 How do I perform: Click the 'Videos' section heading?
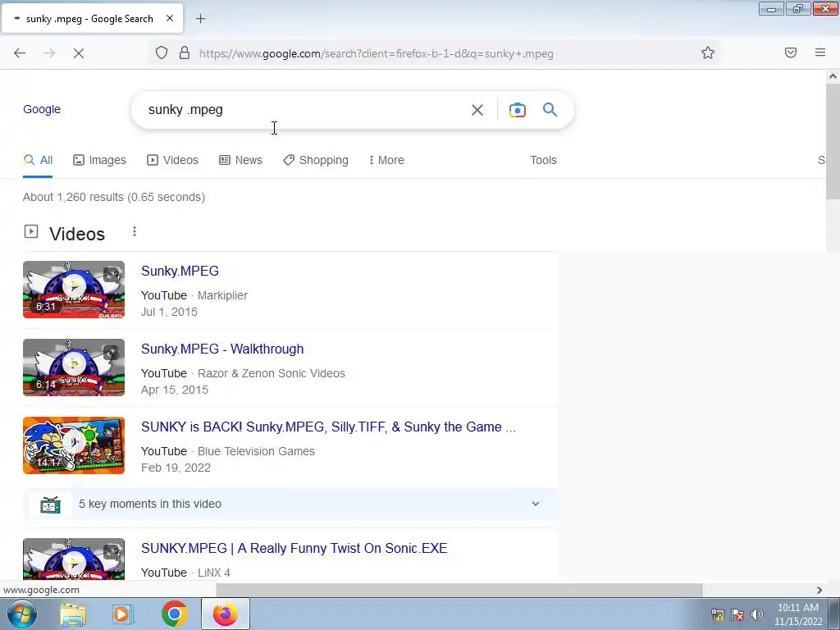[77, 234]
